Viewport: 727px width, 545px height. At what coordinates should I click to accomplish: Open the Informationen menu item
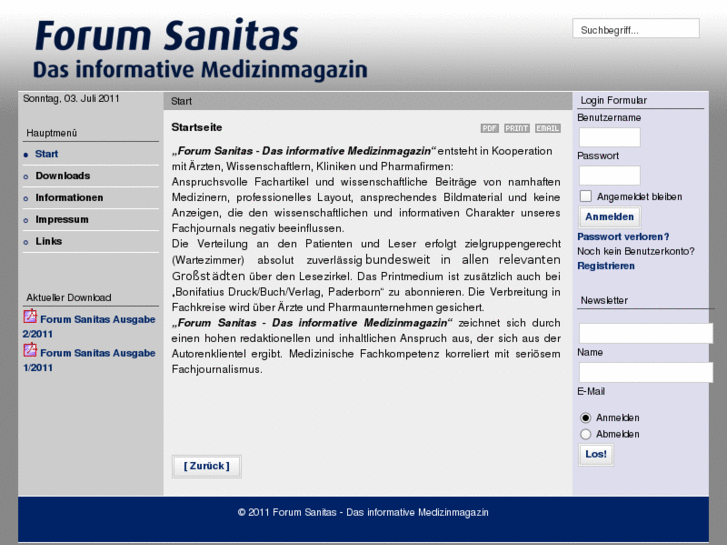click(69, 198)
